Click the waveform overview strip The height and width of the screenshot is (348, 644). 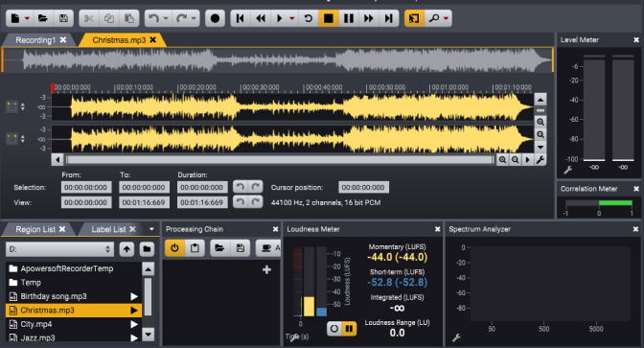click(x=278, y=60)
